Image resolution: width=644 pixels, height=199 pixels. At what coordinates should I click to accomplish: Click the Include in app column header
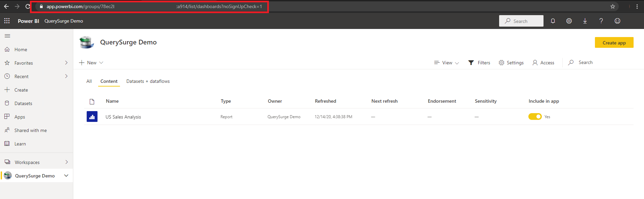544,101
